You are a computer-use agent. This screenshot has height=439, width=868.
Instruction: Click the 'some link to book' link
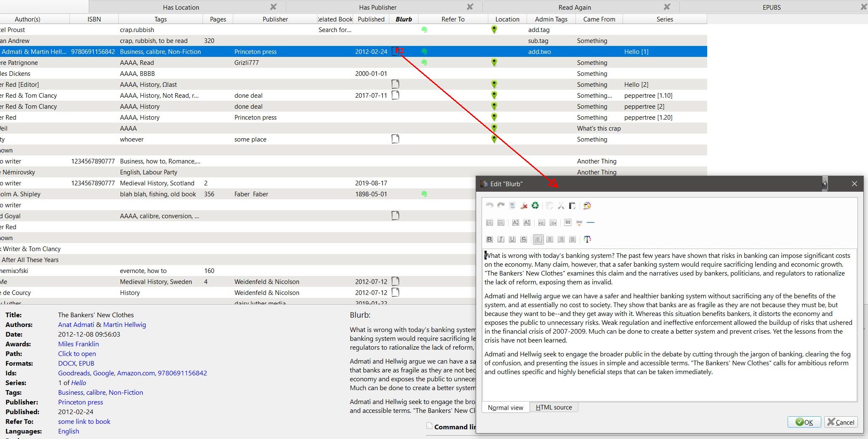click(x=84, y=421)
